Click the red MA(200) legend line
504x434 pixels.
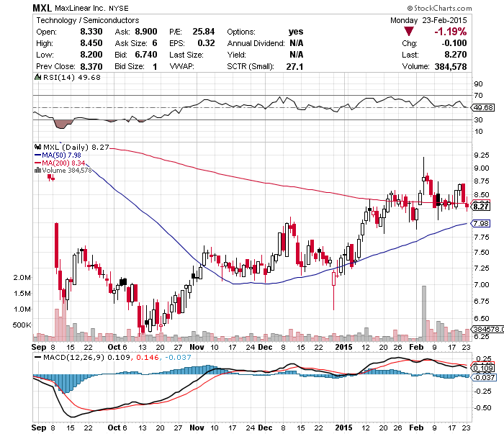pyautogui.click(x=37, y=163)
